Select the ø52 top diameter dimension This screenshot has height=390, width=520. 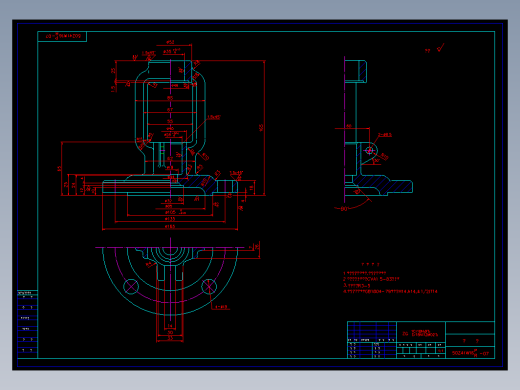(170, 42)
